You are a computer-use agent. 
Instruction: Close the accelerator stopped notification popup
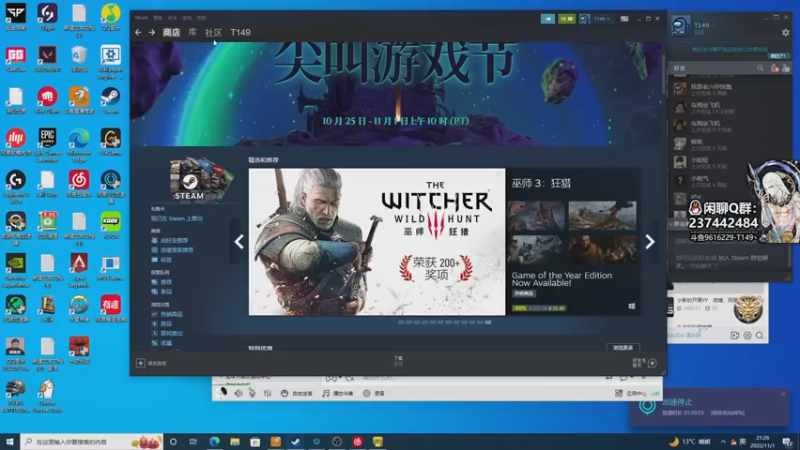click(783, 394)
